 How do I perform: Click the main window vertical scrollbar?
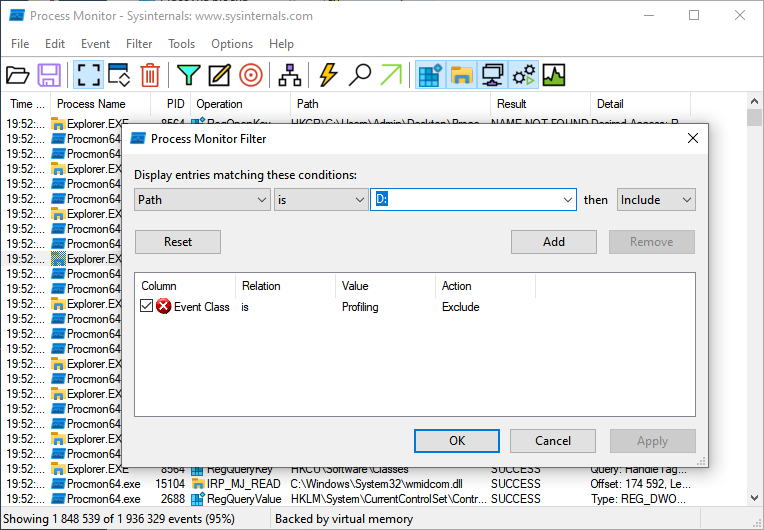tap(755, 300)
